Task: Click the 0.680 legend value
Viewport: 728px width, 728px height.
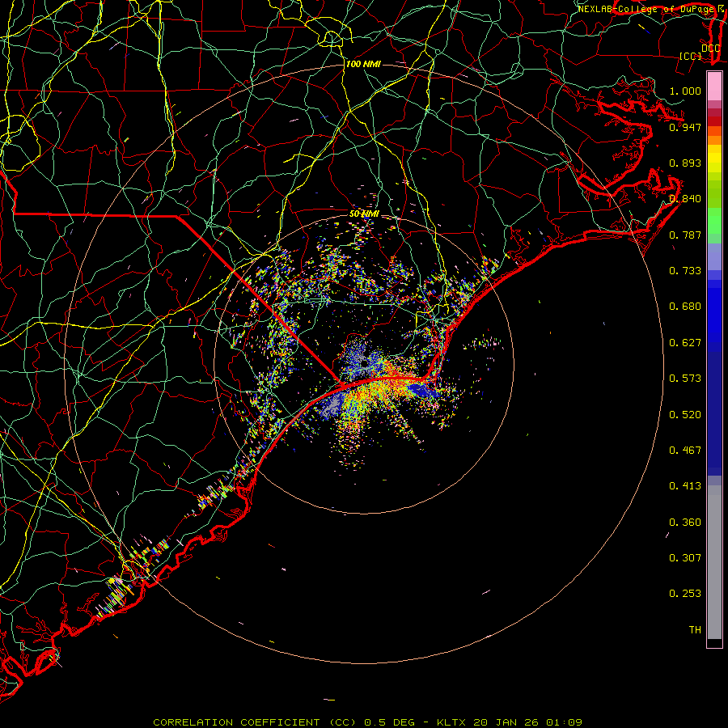Action: click(685, 307)
